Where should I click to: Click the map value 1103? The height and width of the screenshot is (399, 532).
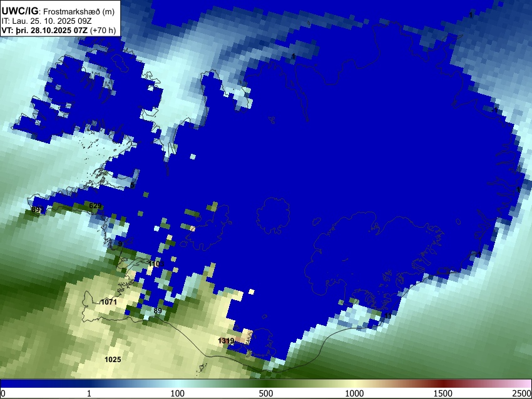156,264
